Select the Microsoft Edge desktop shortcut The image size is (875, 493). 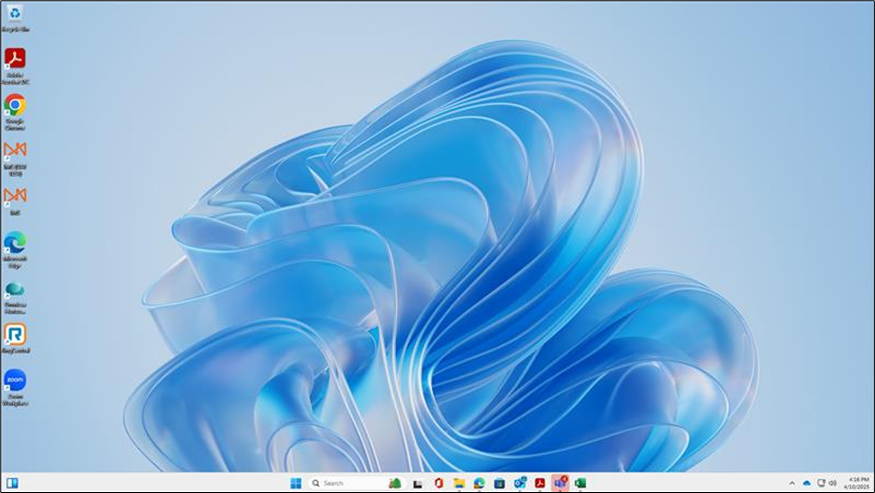point(14,243)
